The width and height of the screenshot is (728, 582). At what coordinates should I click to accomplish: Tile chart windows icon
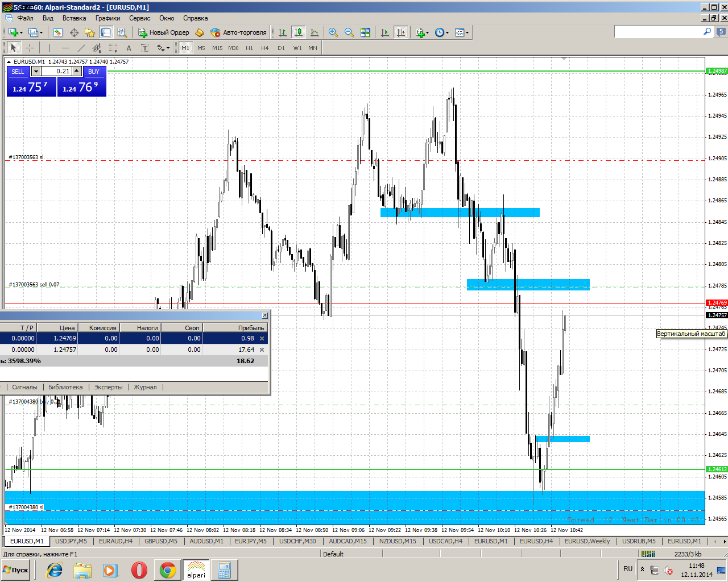pos(365,32)
